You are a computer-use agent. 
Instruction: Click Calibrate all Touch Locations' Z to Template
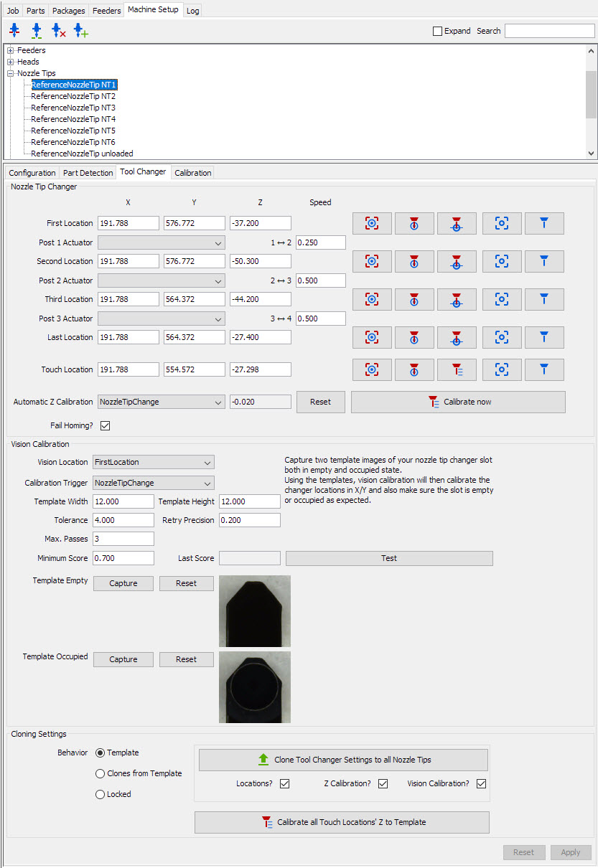pyautogui.click(x=342, y=822)
